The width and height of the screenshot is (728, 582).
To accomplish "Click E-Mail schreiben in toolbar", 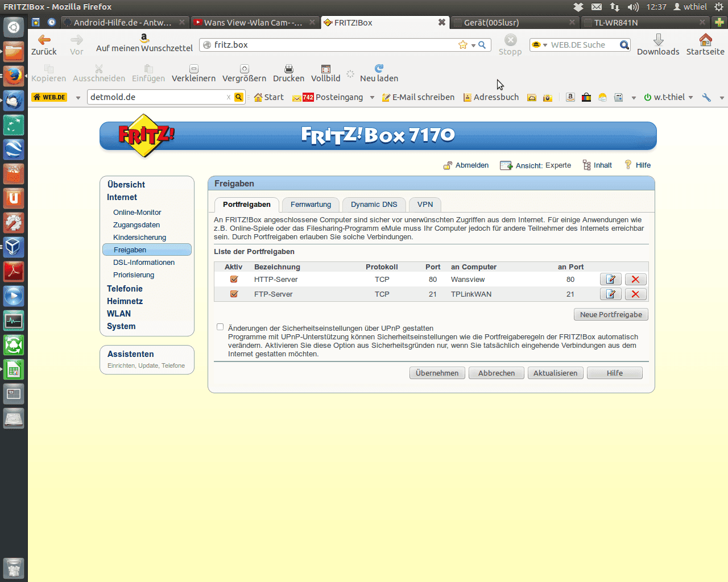I will 418,97.
